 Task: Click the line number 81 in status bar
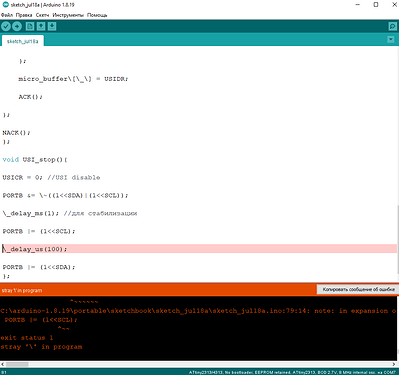(4, 372)
